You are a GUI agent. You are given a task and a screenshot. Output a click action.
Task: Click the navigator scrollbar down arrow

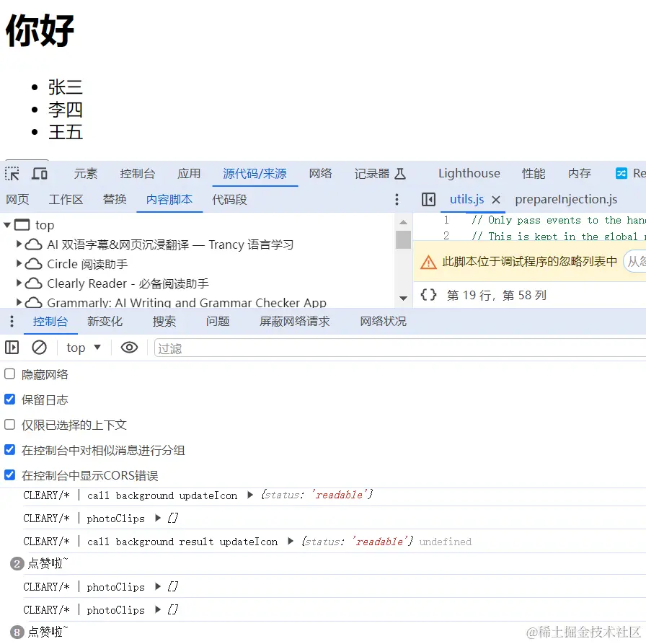pos(403,299)
